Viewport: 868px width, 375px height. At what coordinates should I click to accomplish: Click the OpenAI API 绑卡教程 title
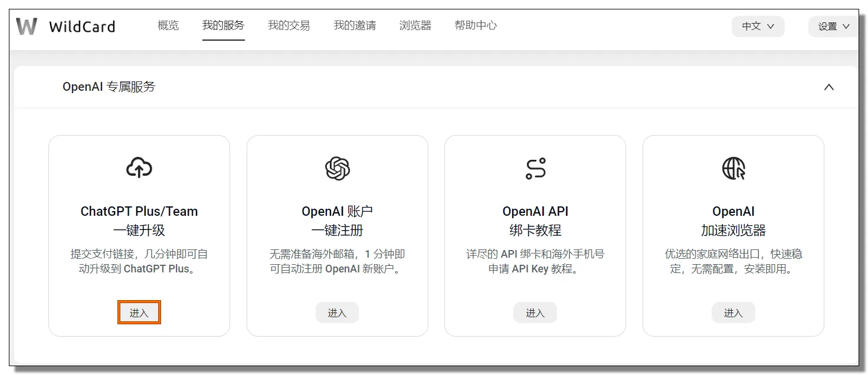(x=535, y=221)
